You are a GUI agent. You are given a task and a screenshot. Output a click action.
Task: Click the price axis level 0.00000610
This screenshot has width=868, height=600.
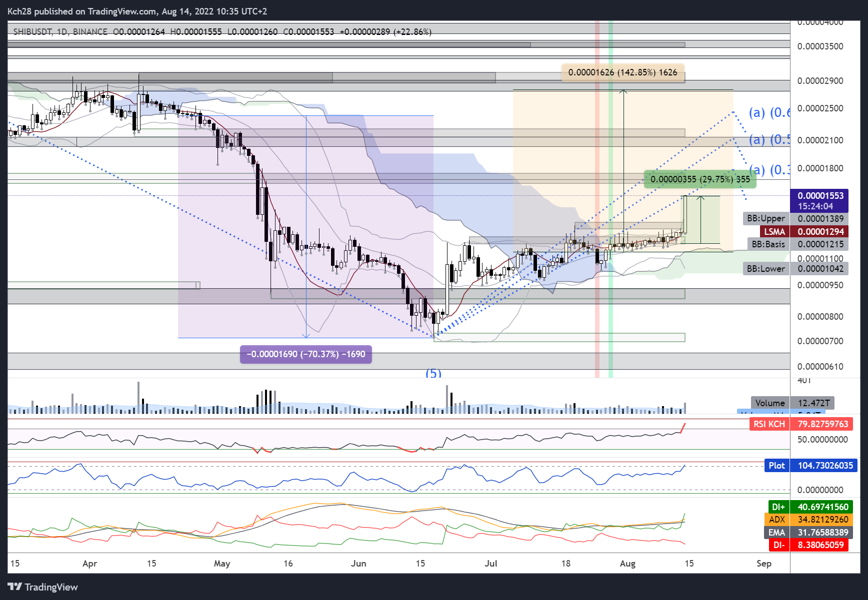820,367
